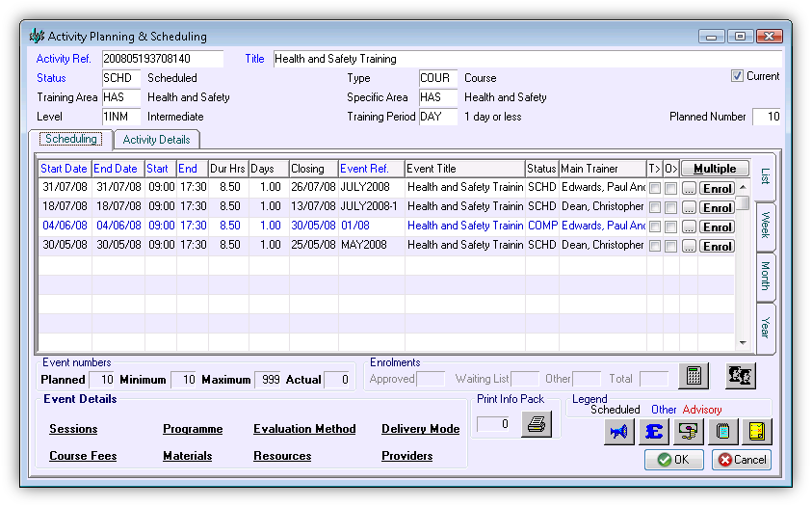Image resolution: width=812 pixels, height=507 pixels.
Task: Switch to the Activity Details tab
Action: [x=157, y=140]
